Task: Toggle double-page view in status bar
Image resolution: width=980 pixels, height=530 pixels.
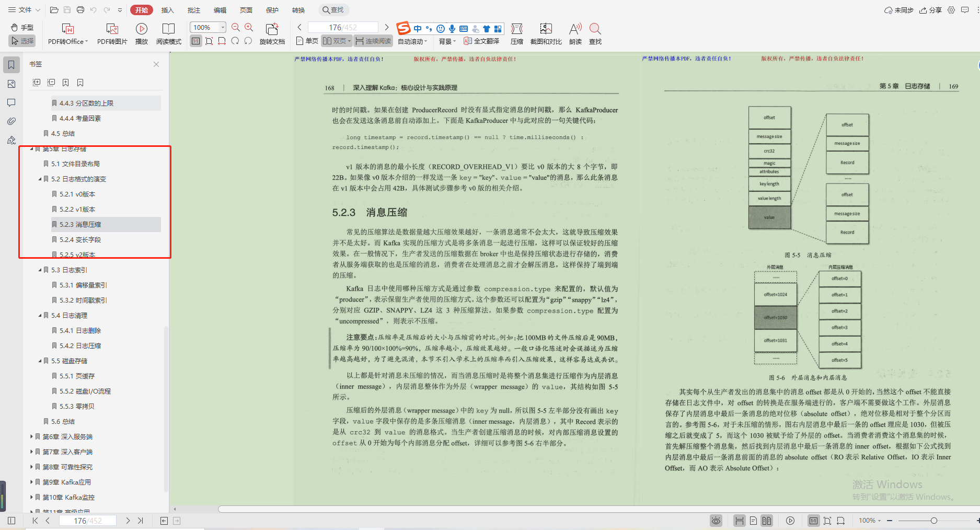Action: (767, 521)
